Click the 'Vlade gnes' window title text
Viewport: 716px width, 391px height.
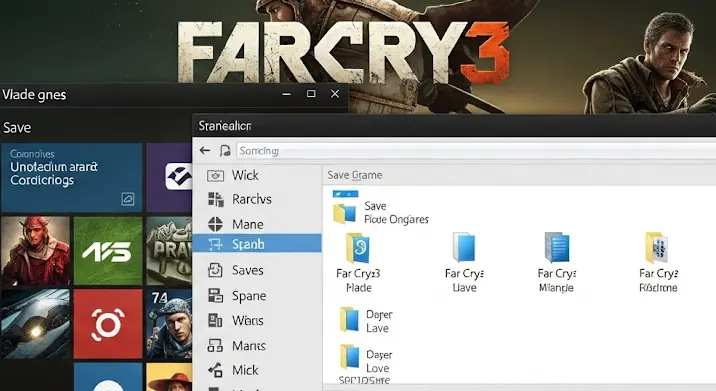[34, 95]
